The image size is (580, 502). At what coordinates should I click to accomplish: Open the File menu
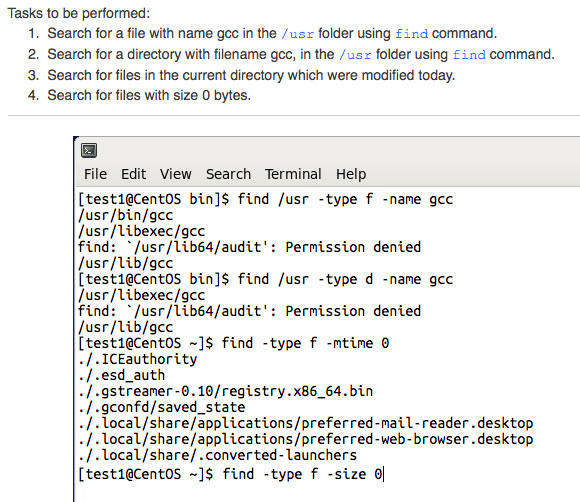95,174
